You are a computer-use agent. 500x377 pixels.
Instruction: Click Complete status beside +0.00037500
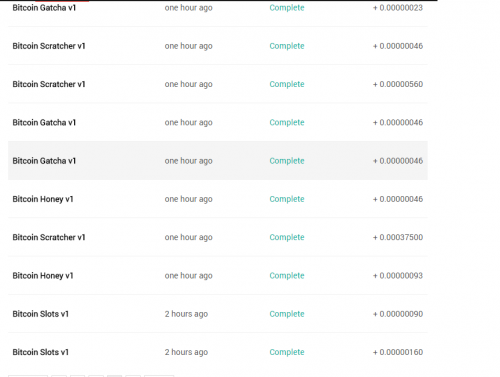pos(287,237)
